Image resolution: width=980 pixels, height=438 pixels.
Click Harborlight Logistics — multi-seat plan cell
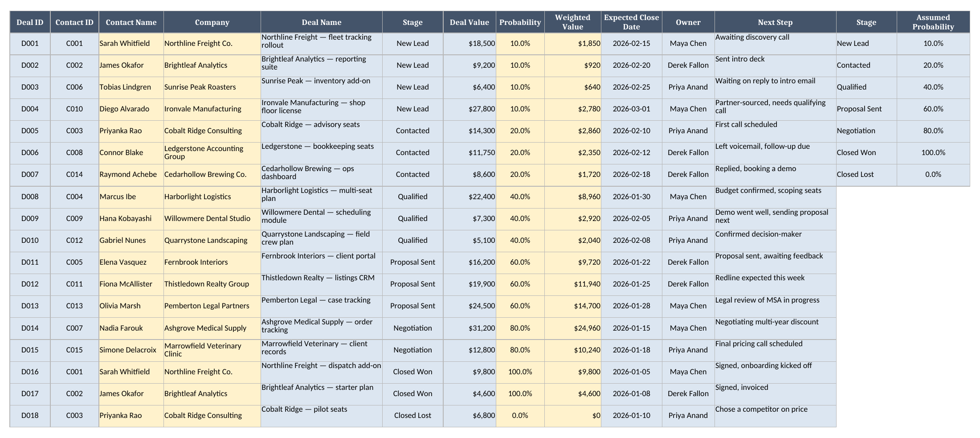point(321,196)
